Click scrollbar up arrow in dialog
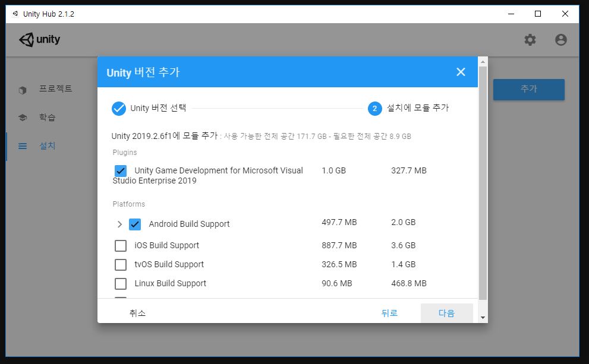Viewport: 589px width, 364px height. pyautogui.click(x=483, y=62)
